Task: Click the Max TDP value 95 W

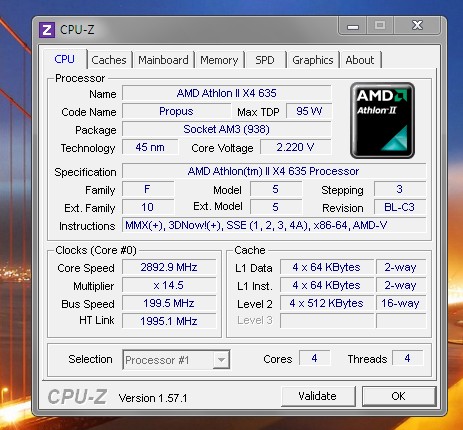Action: [x=309, y=111]
